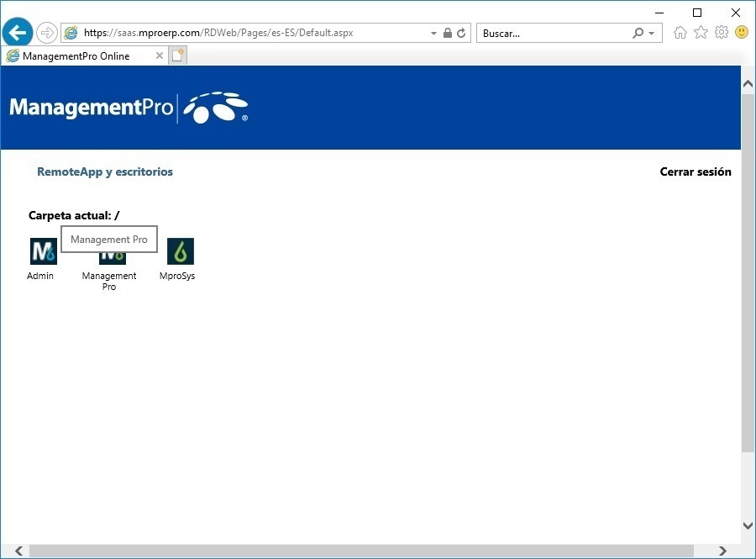Start the MproSys application icon

pyautogui.click(x=178, y=250)
